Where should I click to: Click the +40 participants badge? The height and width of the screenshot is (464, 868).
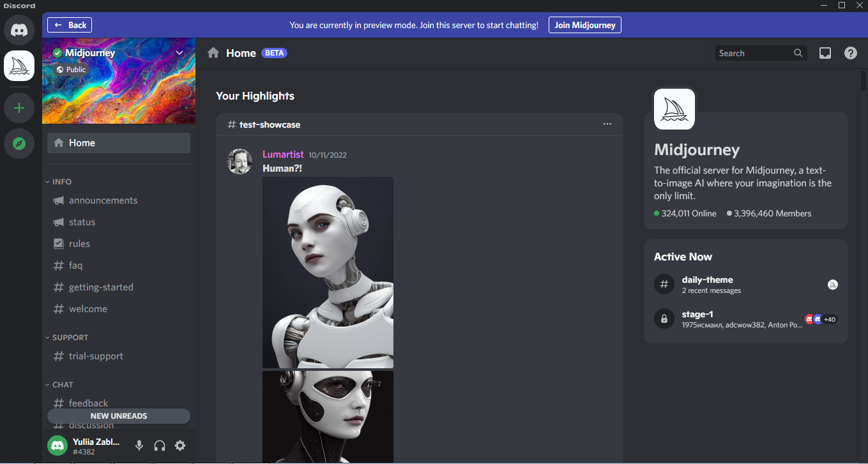829,319
